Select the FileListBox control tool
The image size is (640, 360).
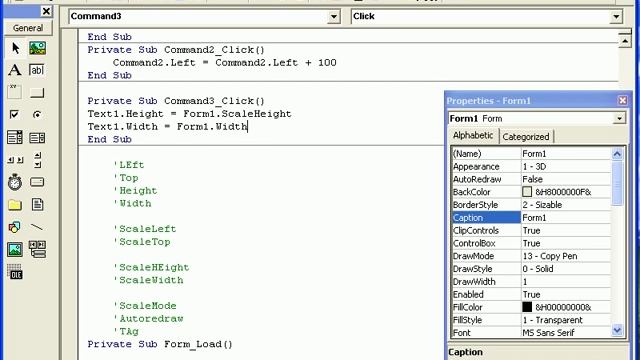coord(37,204)
